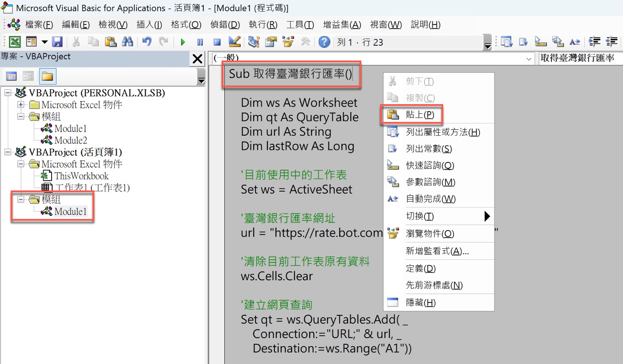Screen dimensions: 623x364
Task: Open the 插入(I) menu
Action: (149, 24)
